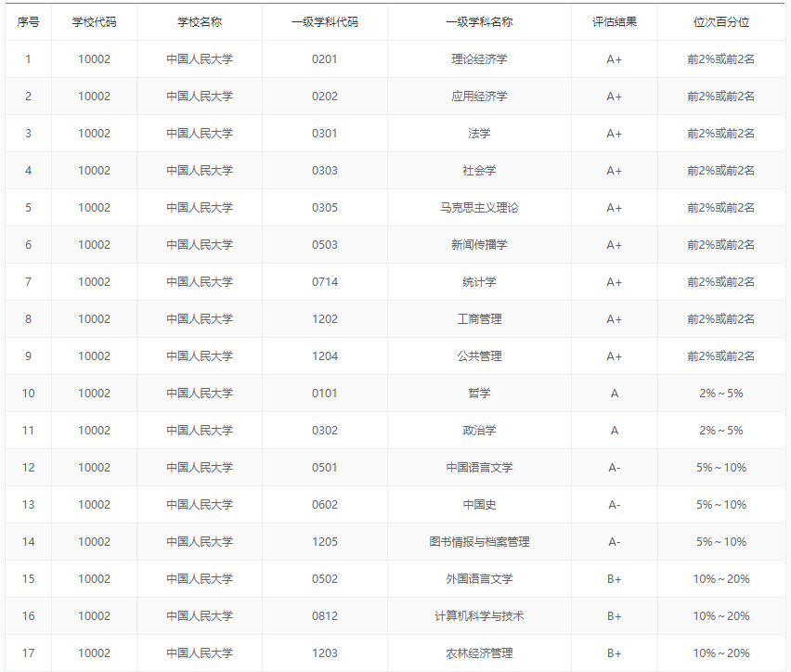Click the 一级学科代码 column header

pyautogui.click(x=325, y=22)
